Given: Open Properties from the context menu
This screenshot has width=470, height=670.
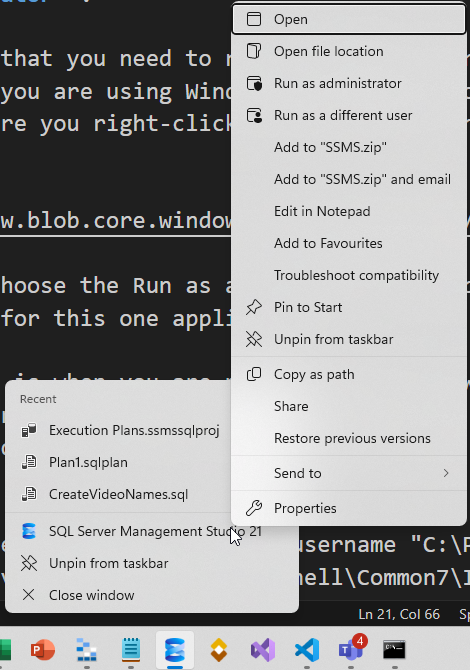Looking at the screenshot, I should (349, 508).
